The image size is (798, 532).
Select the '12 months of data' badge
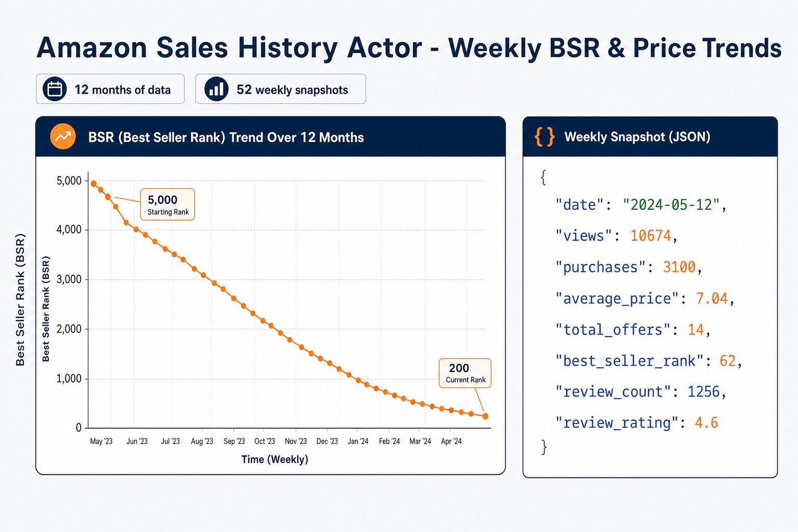pyautogui.click(x=110, y=89)
